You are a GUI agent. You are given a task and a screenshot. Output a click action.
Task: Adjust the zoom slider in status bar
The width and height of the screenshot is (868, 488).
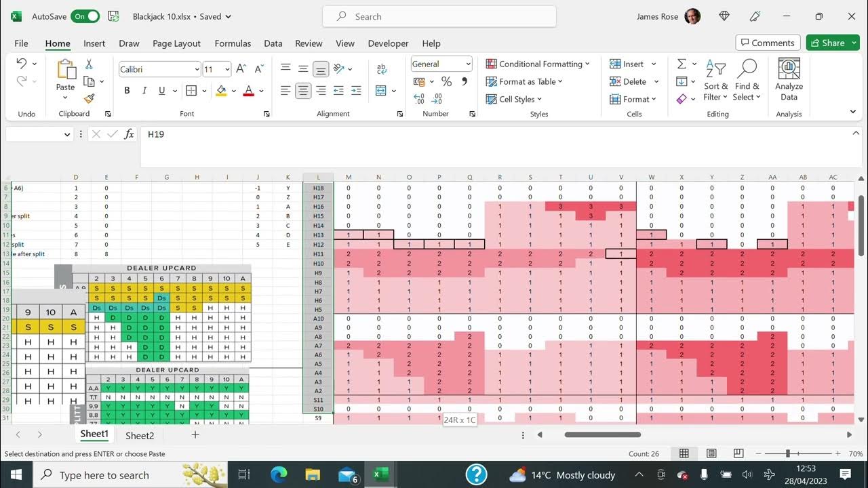click(787, 453)
